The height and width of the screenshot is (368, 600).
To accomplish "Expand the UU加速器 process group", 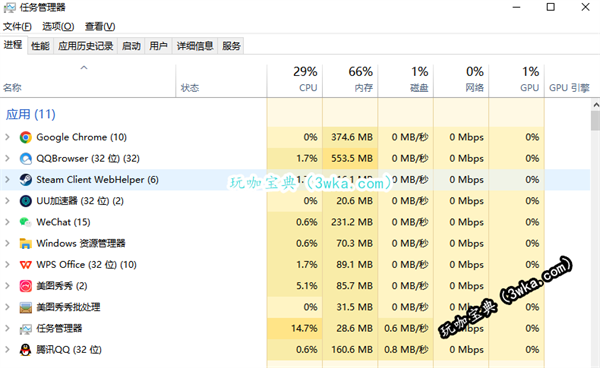I will [7, 200].
